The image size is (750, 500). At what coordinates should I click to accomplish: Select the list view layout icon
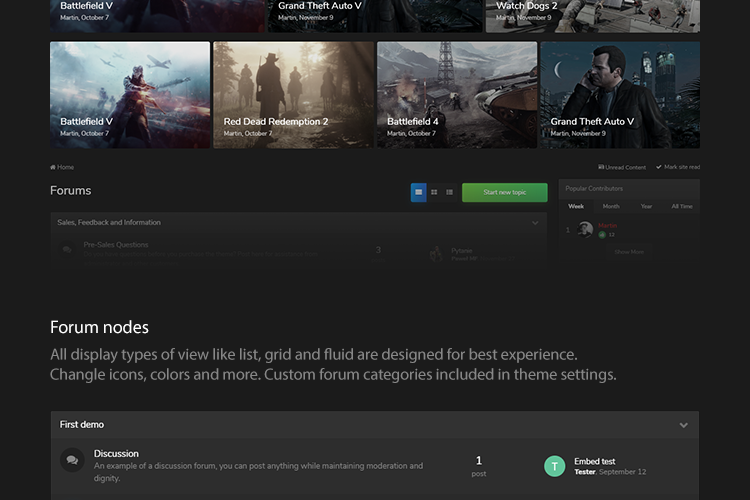click(x=449, y=192)
